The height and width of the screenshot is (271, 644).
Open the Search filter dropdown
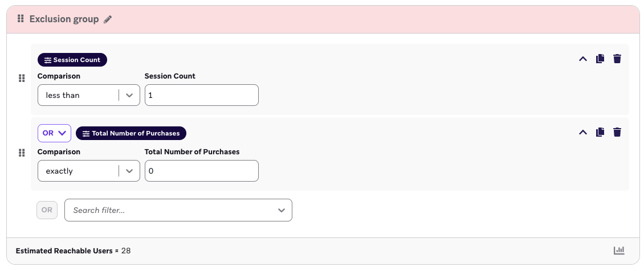click(x=178, y=210)
